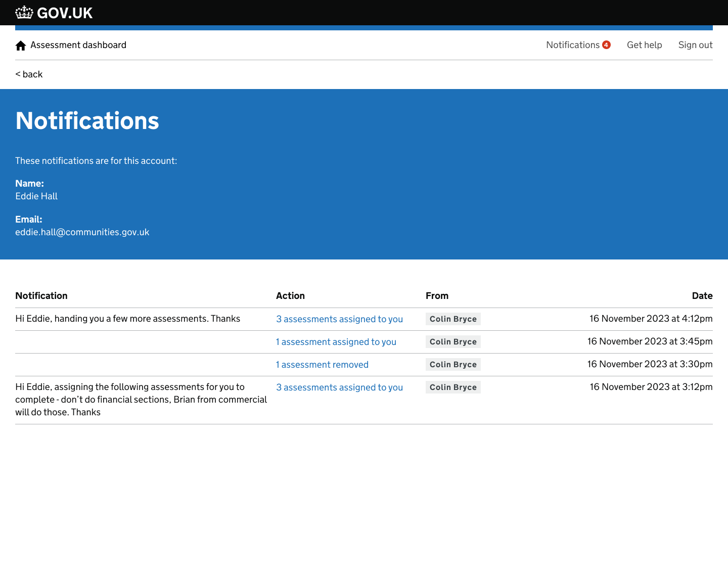This screenshot has height=565, width=728.
Task: Open the 3:12pm 3 assessments assigned link
Action: click(339, 387)
